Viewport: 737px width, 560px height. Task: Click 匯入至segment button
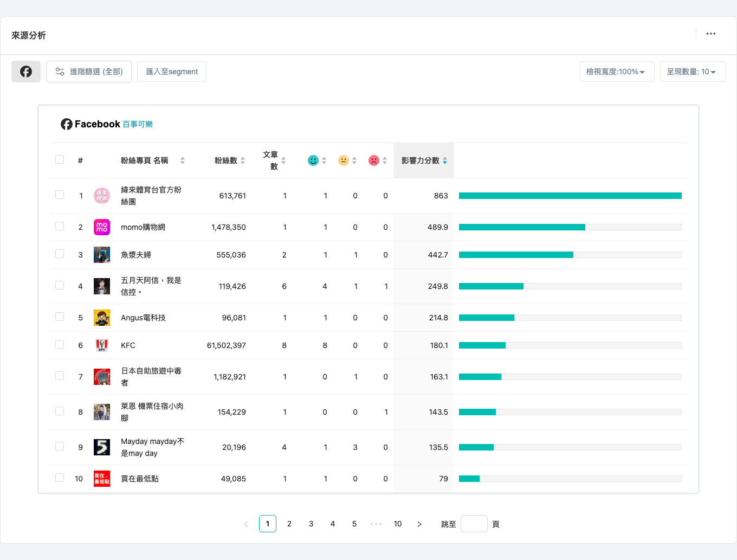point(172,72)
